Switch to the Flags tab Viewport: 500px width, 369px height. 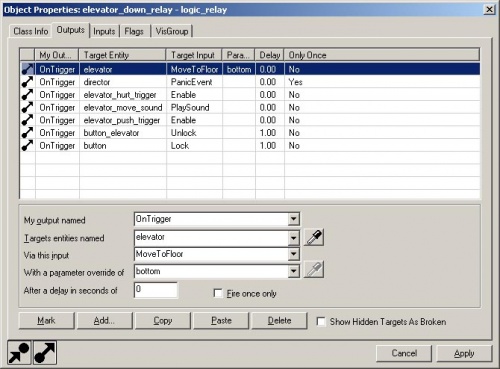point(134,31)
